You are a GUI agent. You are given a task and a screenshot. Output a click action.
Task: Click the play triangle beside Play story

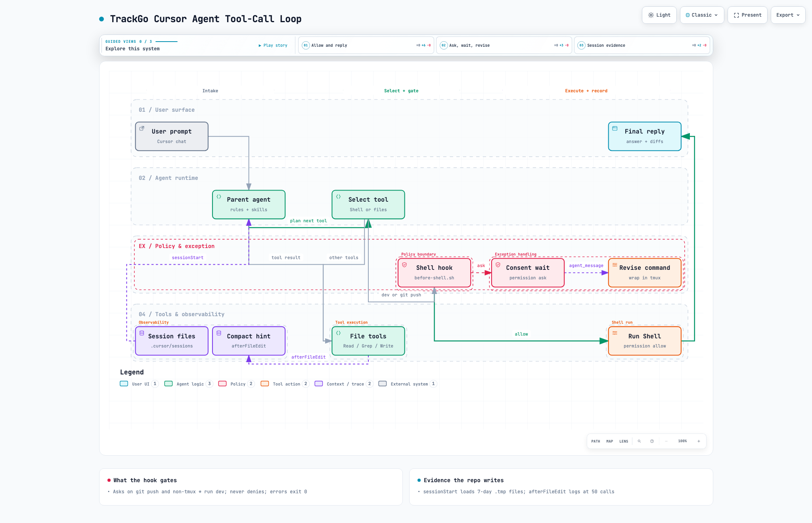point(260,46)
